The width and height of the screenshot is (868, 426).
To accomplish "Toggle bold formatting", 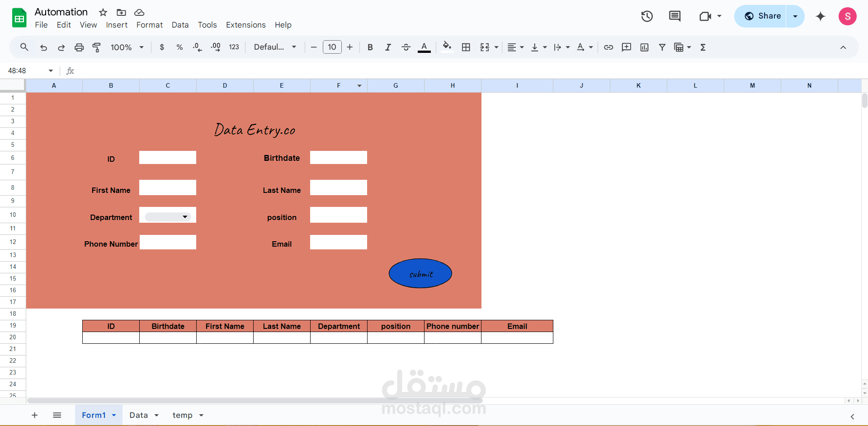I will coord(370,47).
